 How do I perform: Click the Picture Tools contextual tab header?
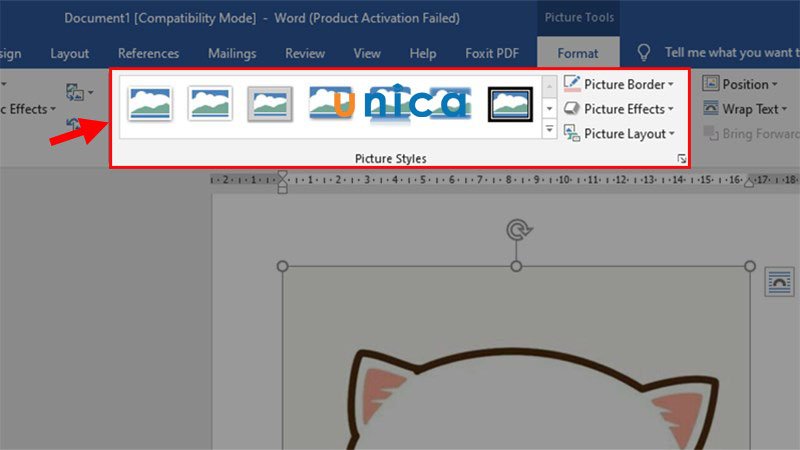579,17
